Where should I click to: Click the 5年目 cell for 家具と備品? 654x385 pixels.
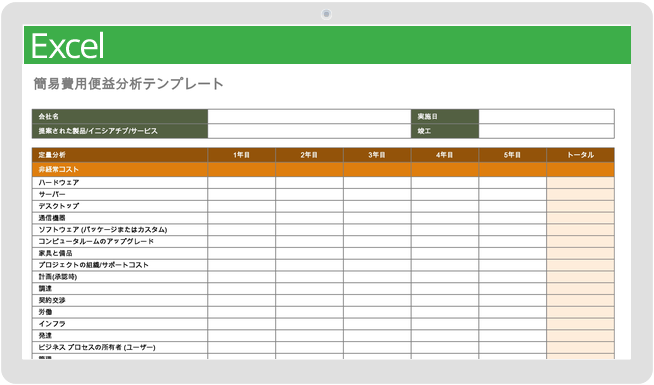click(513, 253)
